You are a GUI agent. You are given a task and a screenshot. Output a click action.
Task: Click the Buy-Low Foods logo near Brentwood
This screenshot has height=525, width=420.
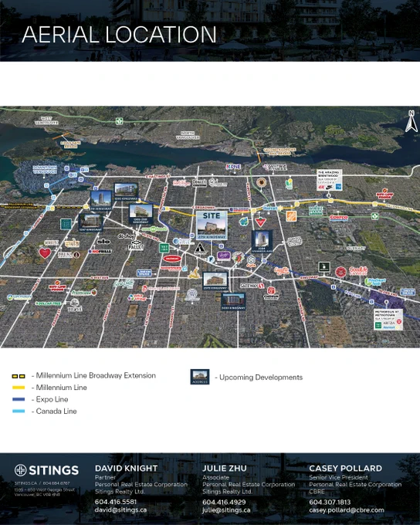click(x=384, y=194)
